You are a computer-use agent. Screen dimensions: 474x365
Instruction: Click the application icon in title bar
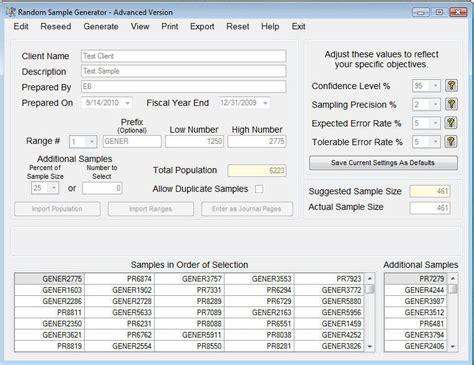[x=11, y=12]
